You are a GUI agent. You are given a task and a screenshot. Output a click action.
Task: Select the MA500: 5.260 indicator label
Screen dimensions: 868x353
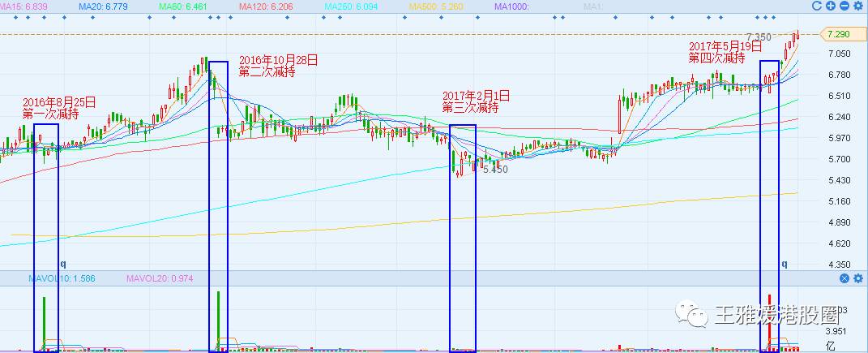434,6
